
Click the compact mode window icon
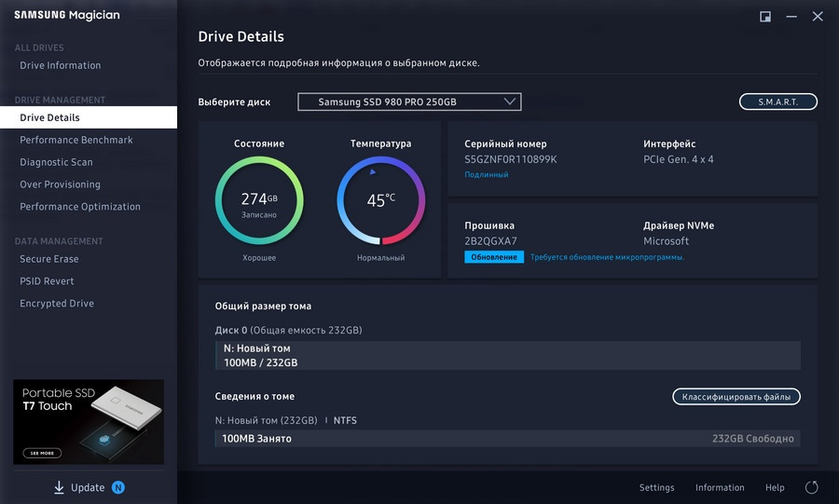tap(765, 17)
